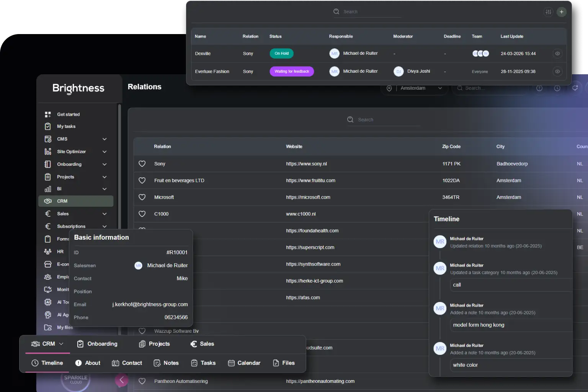Click the My files folder icon

pyautogui.click(x=48, y=327)
